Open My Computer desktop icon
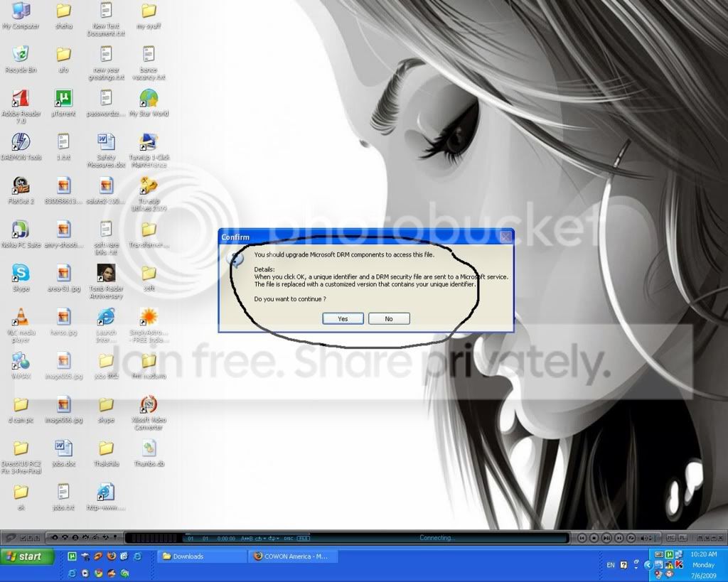This screenshot has height=582, width=728. [x=21, y=16]
